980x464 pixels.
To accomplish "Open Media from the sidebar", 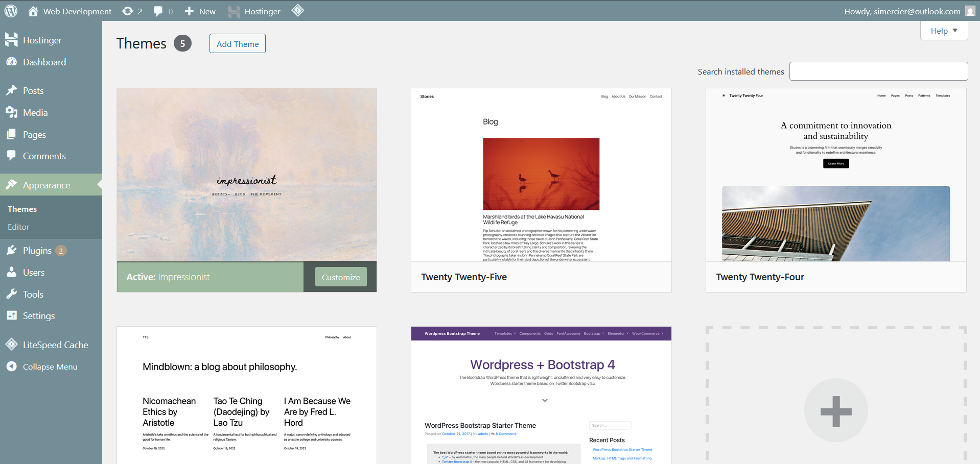I will click(x=35, y=113).
